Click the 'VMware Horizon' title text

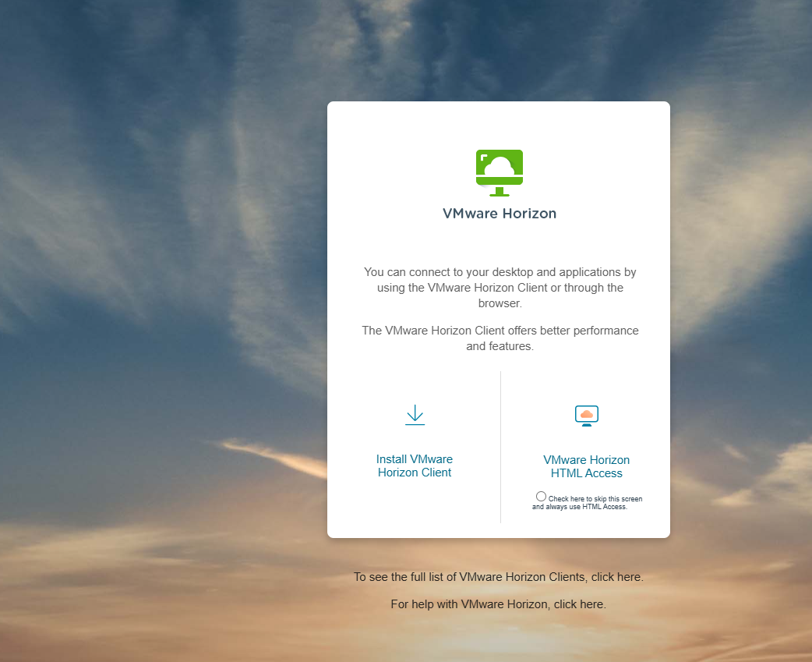point(500,214)
